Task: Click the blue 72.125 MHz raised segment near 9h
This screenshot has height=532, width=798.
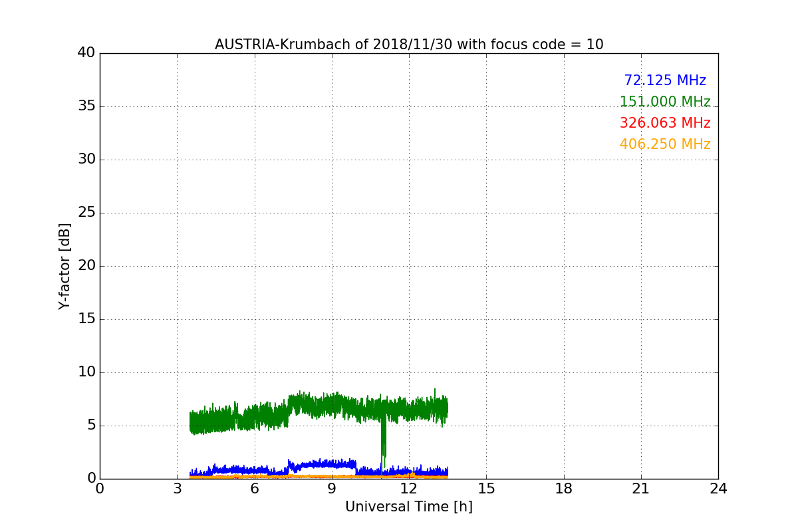Action: (323, 464)
